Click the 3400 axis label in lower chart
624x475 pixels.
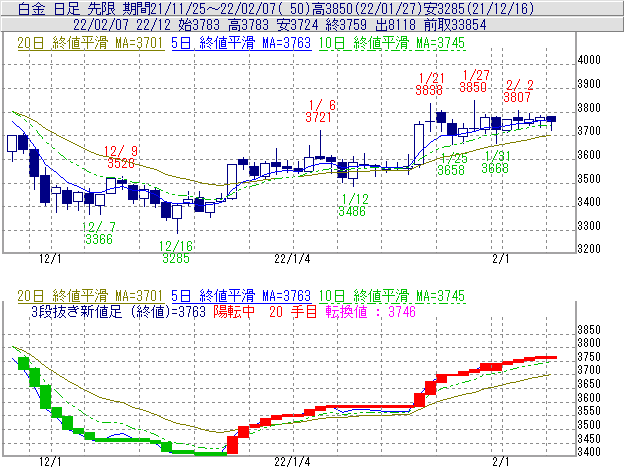589,452
